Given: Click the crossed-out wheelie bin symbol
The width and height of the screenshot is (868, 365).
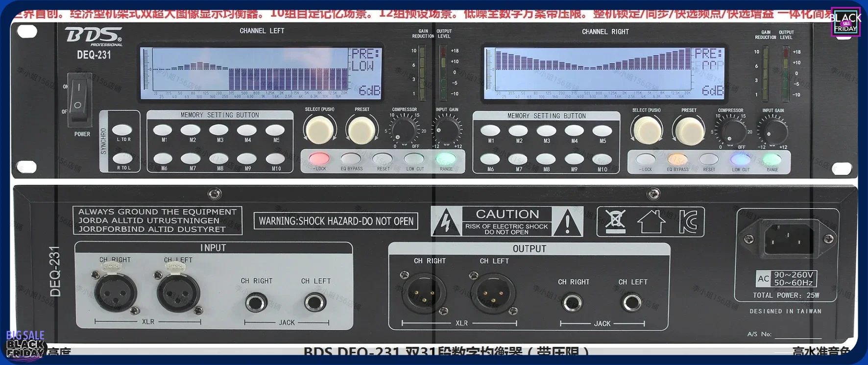Looking at the screenshot, I should [615, 221].
